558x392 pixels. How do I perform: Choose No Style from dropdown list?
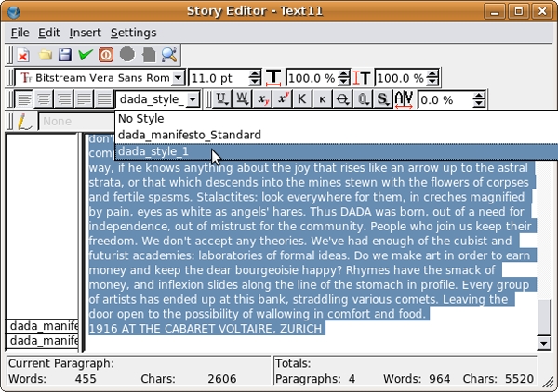tap(337, 119)
